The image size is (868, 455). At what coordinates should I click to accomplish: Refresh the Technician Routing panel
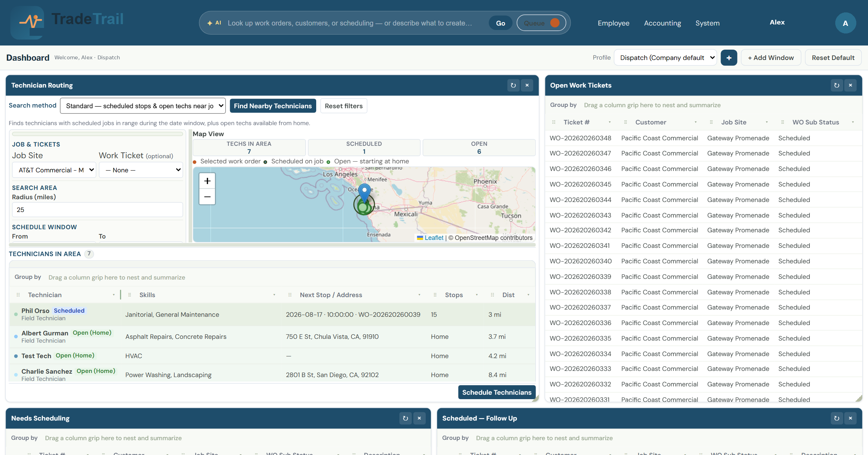513,85
